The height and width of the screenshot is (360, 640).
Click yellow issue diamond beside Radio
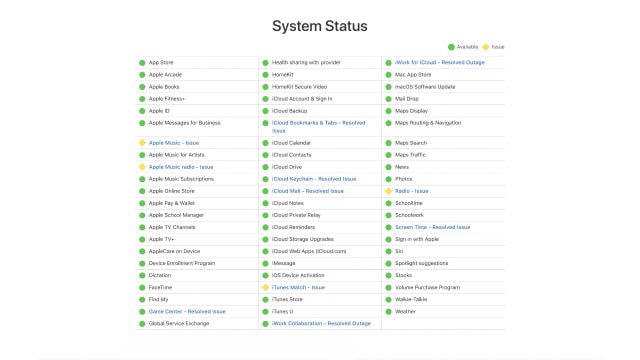(389, 191)
